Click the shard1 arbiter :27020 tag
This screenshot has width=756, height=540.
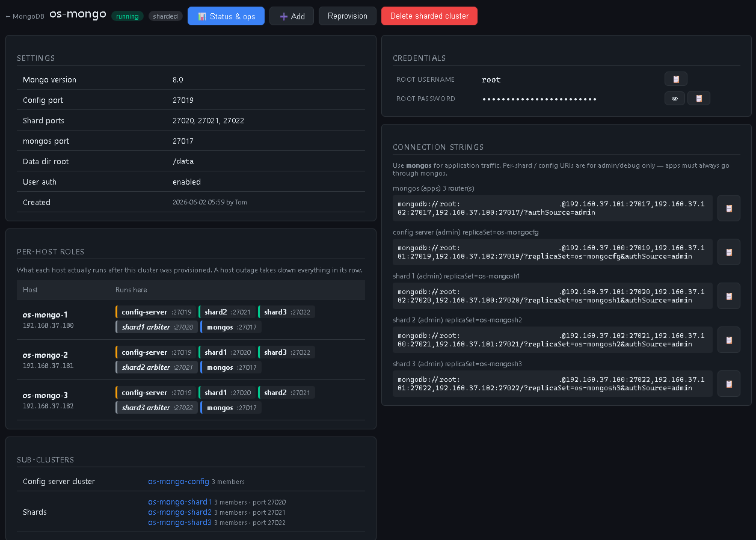point(156,327)
